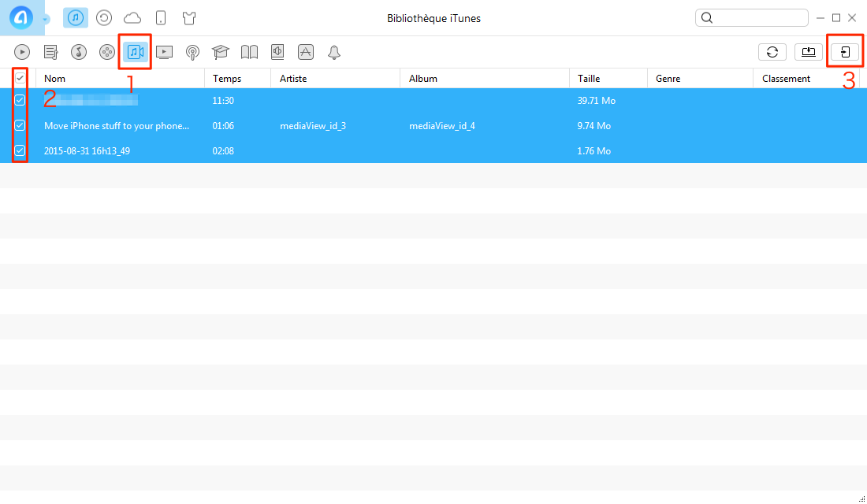
Task: Open the iTunes backup restore icon
Action: click(104, 18)
